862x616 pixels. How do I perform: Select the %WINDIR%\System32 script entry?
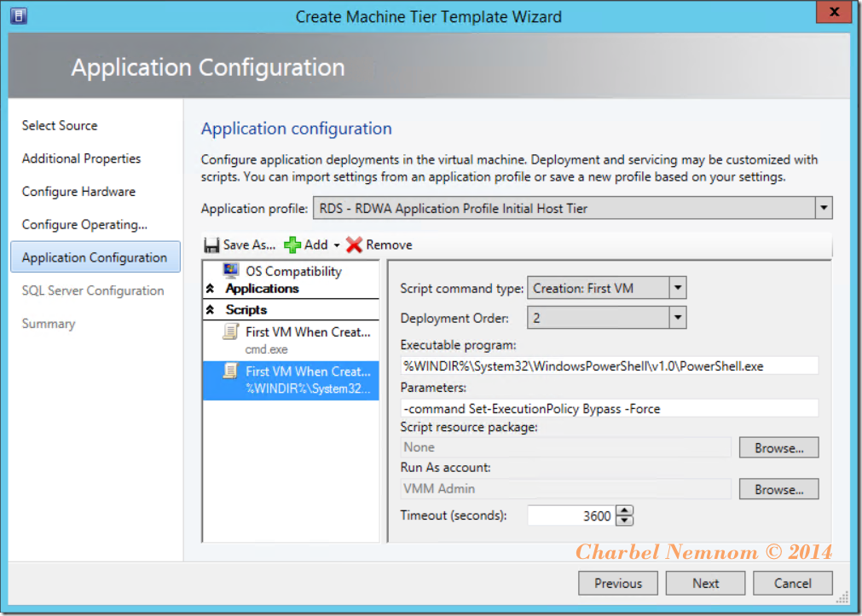pyautogui.click(x=291, y=380)
